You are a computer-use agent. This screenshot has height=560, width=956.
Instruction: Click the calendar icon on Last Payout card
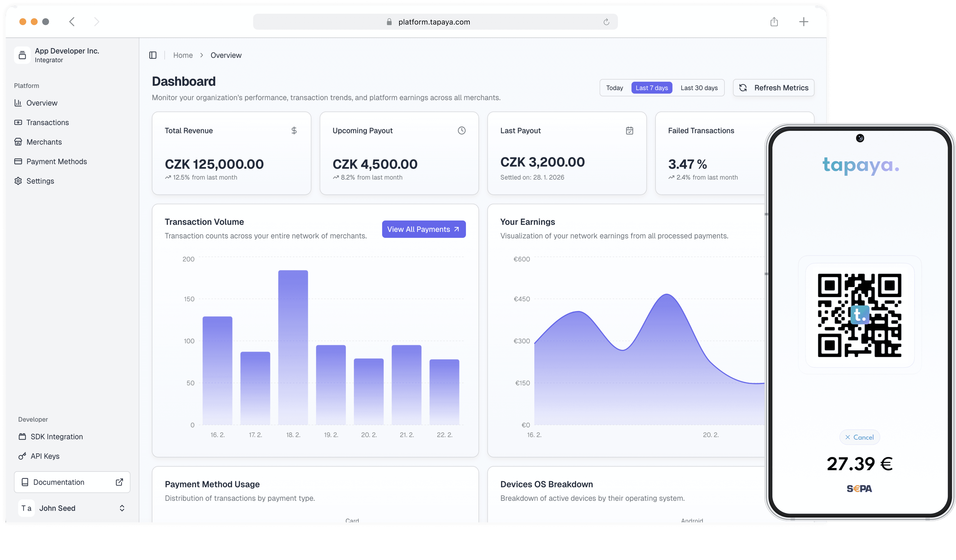click(x=629, y=130)
